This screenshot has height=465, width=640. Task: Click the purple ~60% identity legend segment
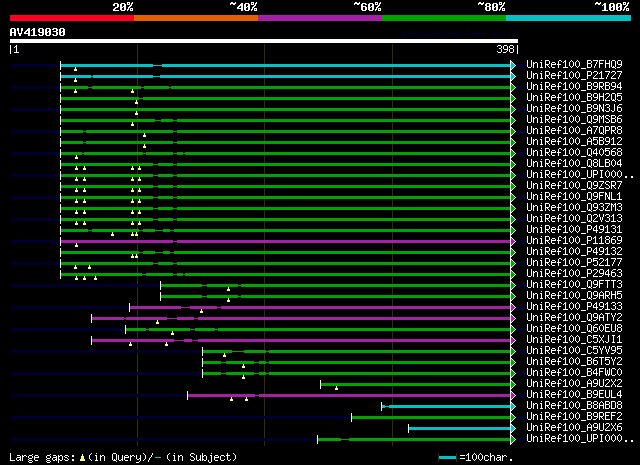tap(320, 18)
